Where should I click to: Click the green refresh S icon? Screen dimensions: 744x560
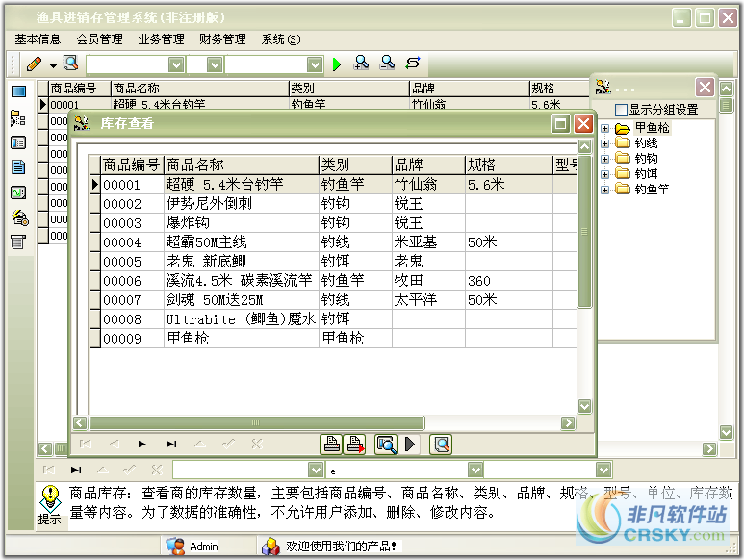413,64
